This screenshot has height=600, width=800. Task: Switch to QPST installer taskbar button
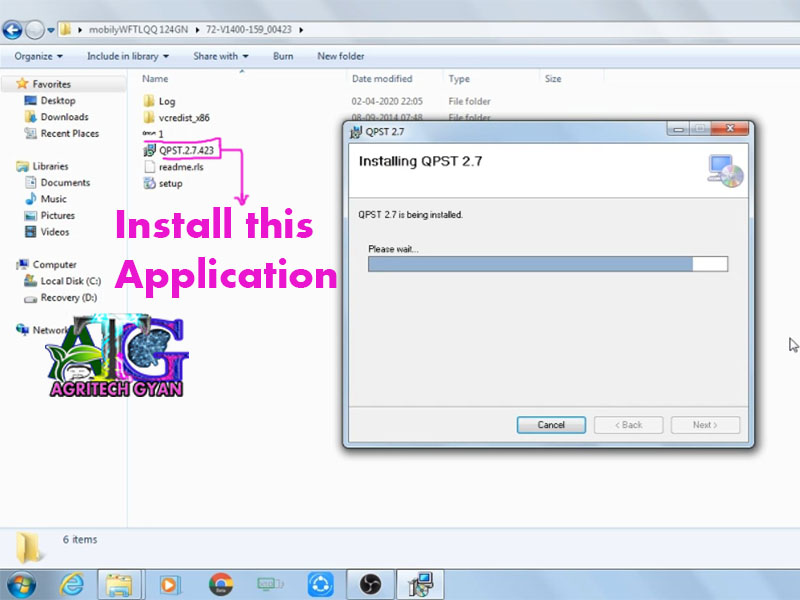click(x=420, y=585)
